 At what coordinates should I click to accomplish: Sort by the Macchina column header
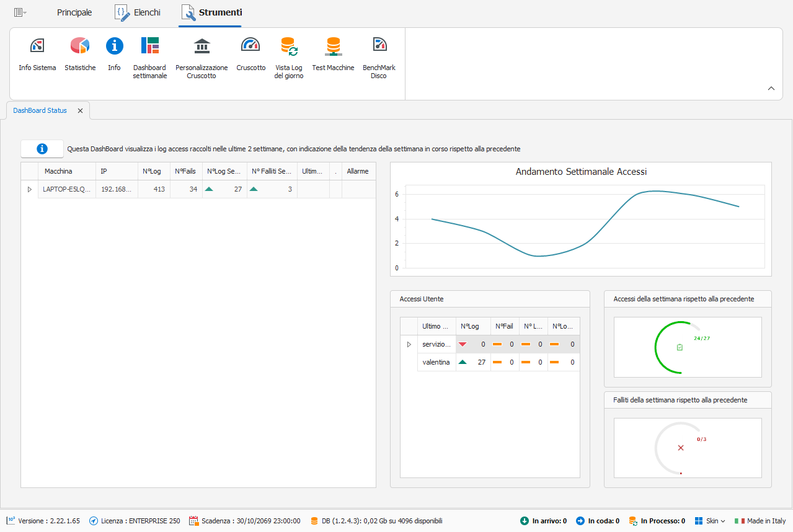pos(67,171)
